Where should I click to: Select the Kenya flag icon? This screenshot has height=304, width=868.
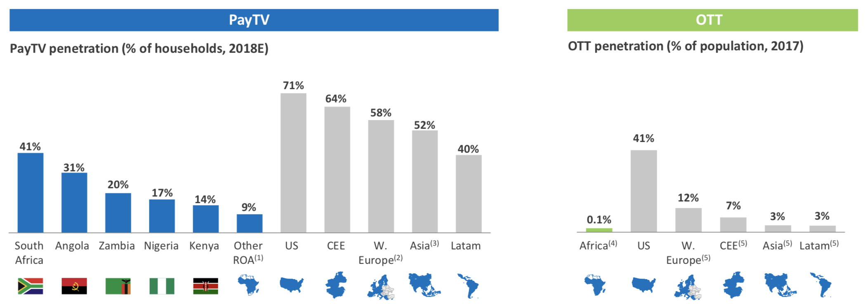tap(205, 286)
